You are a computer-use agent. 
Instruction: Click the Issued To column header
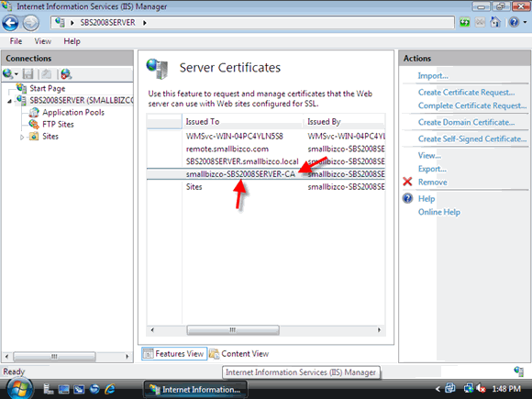(242, 121)
